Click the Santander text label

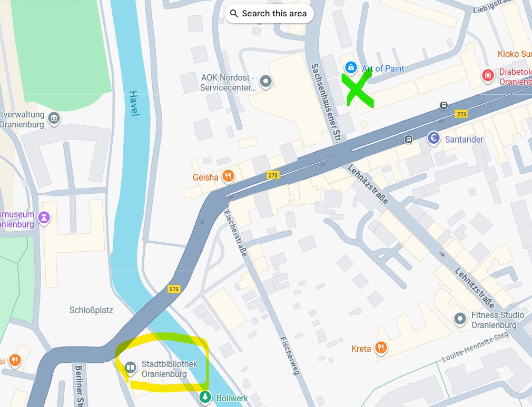coord(464,140)
